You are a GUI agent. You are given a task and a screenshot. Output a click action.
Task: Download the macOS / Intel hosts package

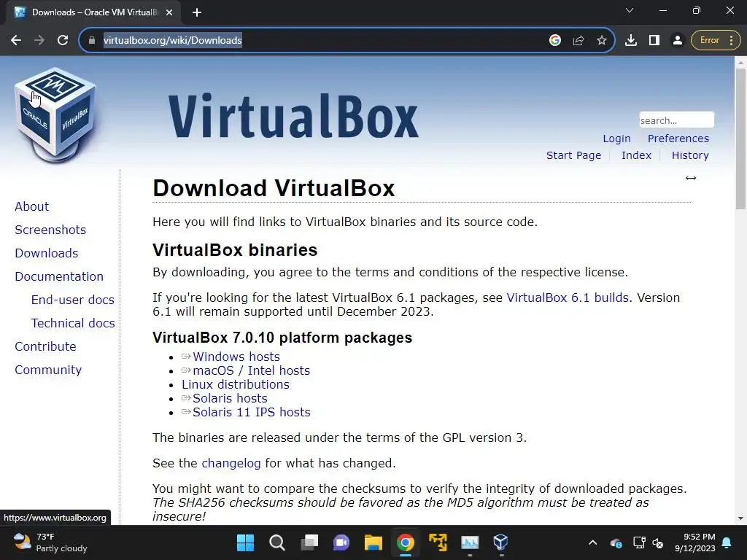(251, 370)
